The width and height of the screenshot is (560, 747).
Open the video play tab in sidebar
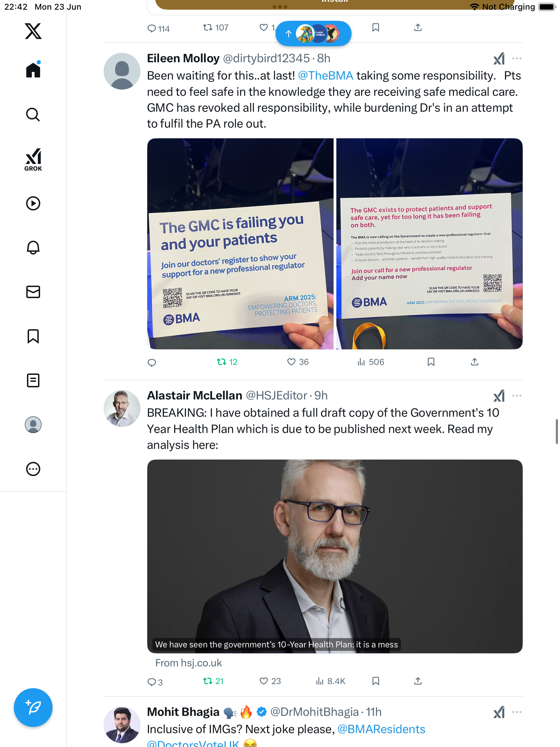tap(33, 203)
